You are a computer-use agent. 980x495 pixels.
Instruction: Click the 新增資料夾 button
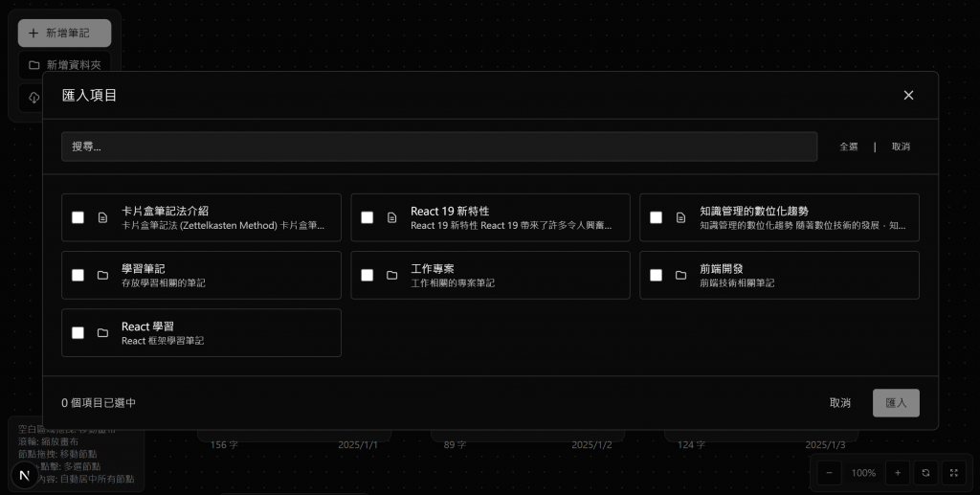coord(64,64)
